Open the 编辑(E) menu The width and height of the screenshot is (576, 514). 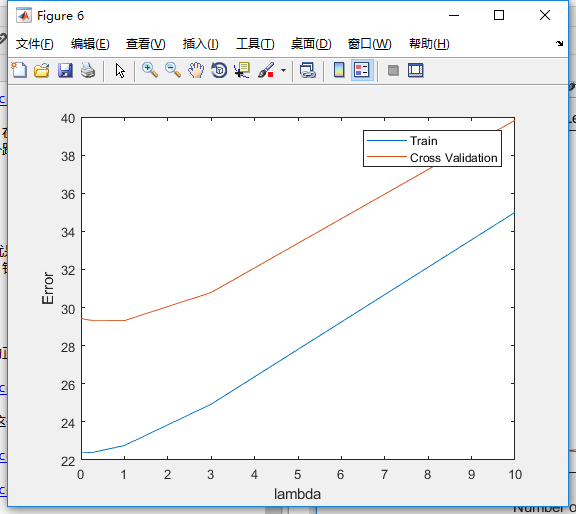tap(90, 44)
